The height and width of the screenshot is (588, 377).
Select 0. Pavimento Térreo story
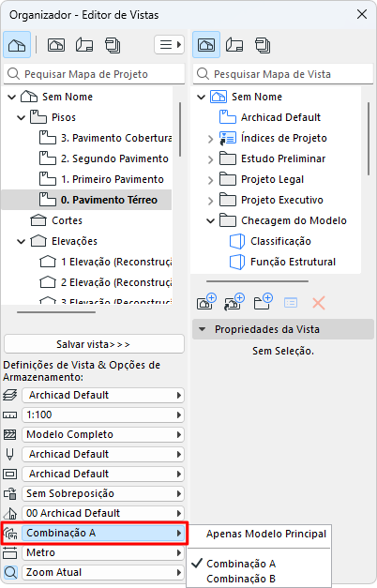pos(86,200)
